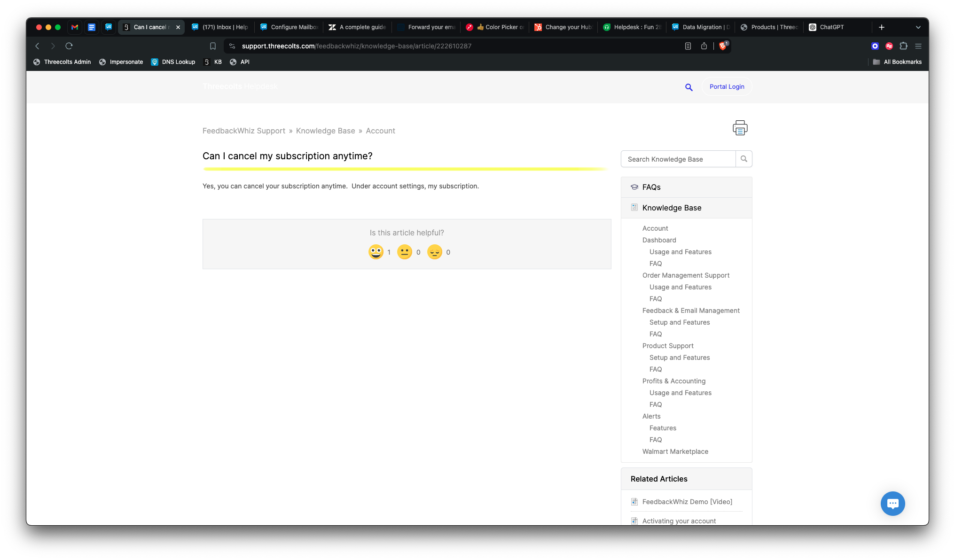Viewport: 955px width, 560px height.
Task: Open the Account category in sidebar
Action: click(655, 228)
